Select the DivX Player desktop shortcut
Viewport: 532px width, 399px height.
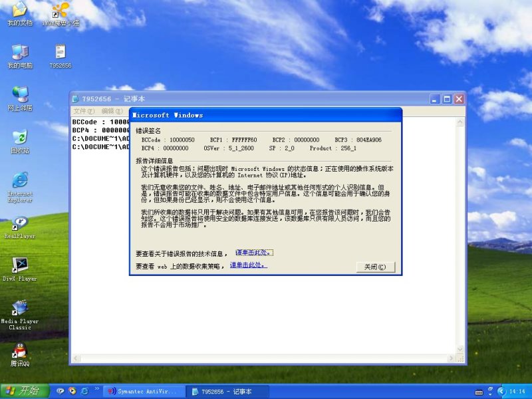tap(20, 268)
